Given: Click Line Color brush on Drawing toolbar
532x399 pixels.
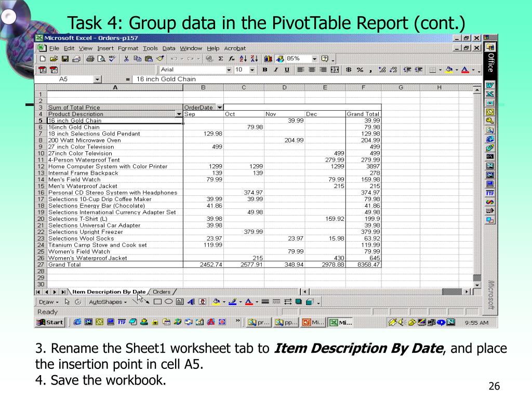Looking at the screenshot, I should tap(232, 302).
